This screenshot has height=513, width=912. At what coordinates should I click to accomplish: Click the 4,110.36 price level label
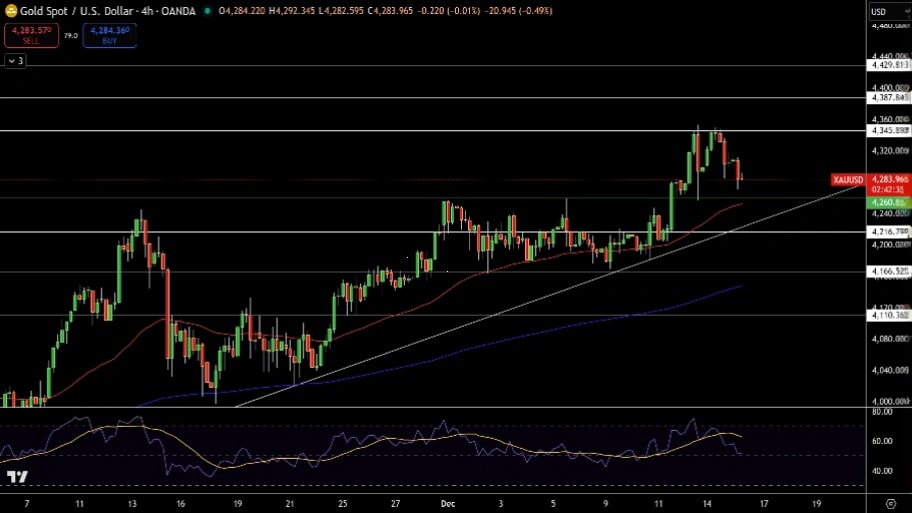pyautogui.click(x=889, y=315)
